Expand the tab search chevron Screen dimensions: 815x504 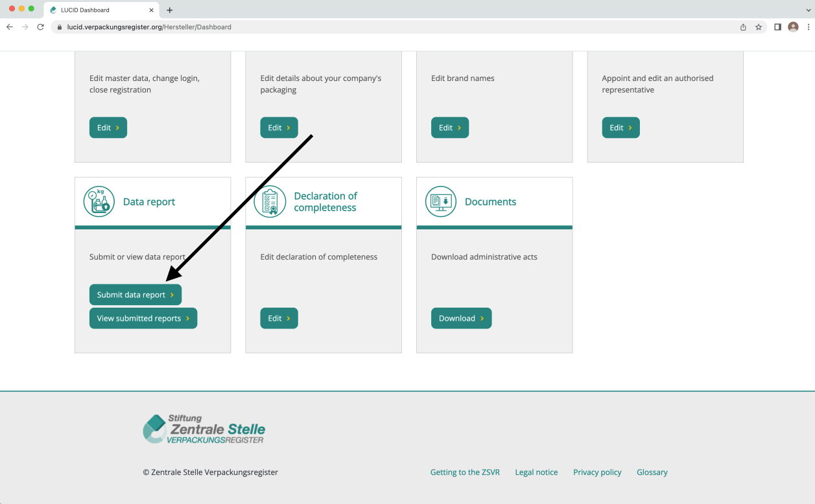(x=807, y=10)
